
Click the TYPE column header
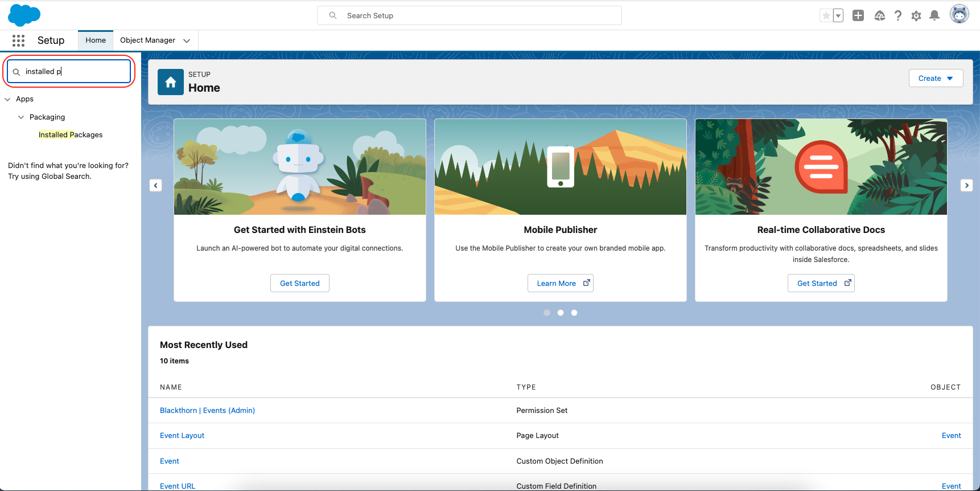coord(526,387)
